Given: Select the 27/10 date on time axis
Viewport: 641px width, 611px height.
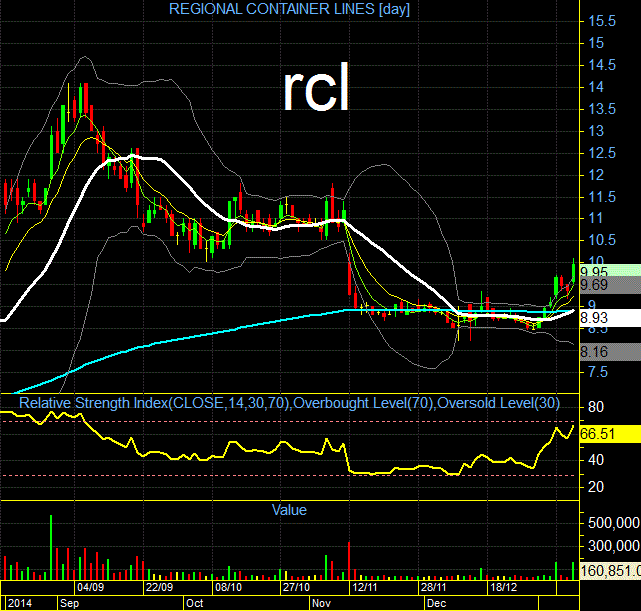Looking at the screenshot, I should click(296, 587).
